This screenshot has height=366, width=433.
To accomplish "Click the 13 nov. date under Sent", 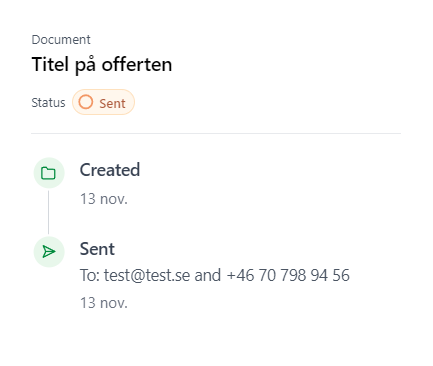I will [x=104, y=303].
